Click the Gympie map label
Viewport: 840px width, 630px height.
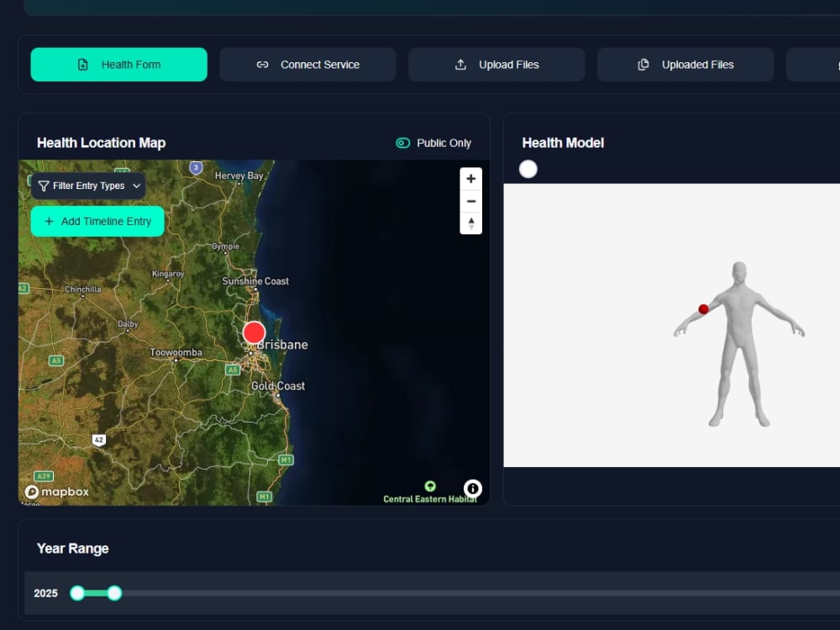(x=225, y=246)
